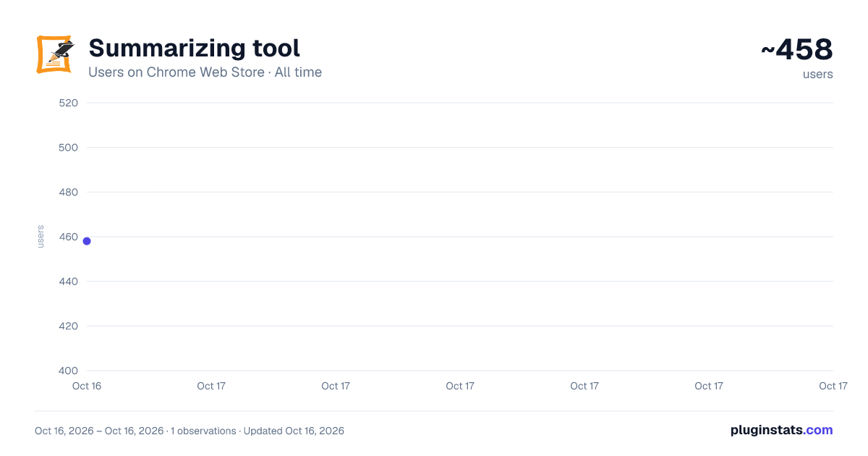Viewport: 868px width, 456px height.
Task: Click the "500" y-axis label
Action: 68,148
